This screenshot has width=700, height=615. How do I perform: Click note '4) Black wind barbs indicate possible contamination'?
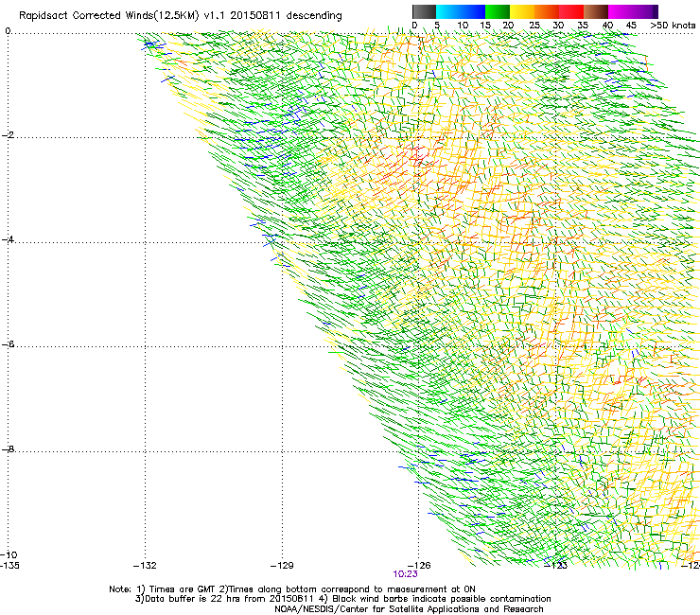coord(434,599)
